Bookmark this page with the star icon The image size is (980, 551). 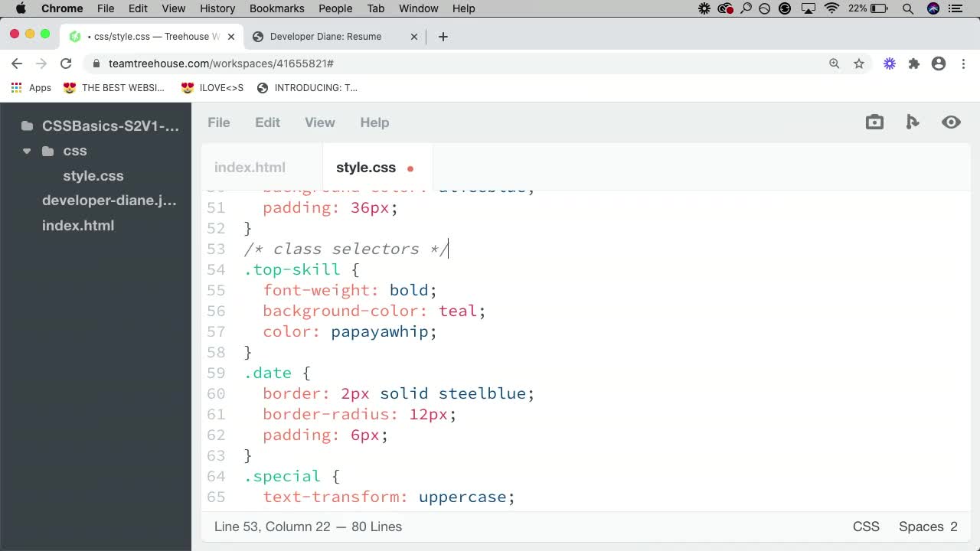(859, 64)
